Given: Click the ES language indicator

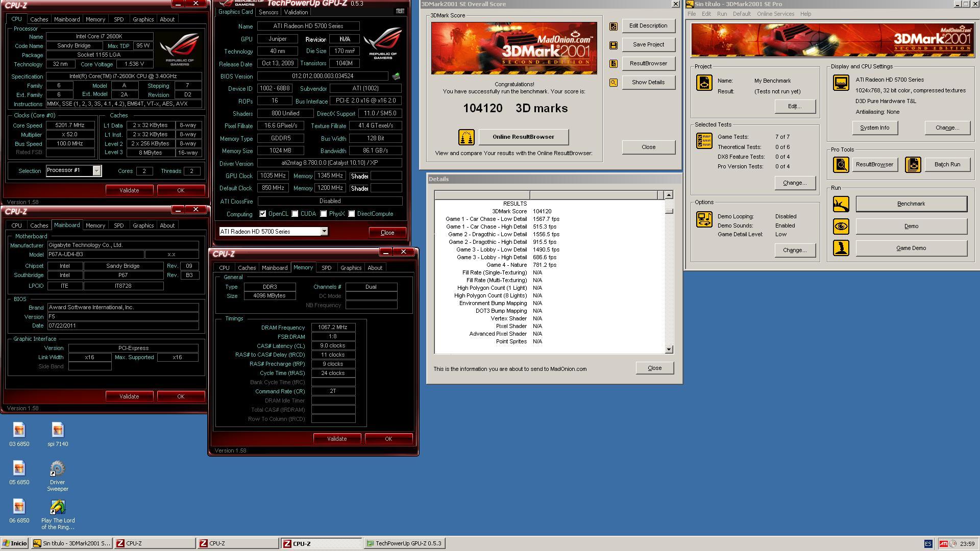Looking at the screenshot, I should (x=928, y=543).
